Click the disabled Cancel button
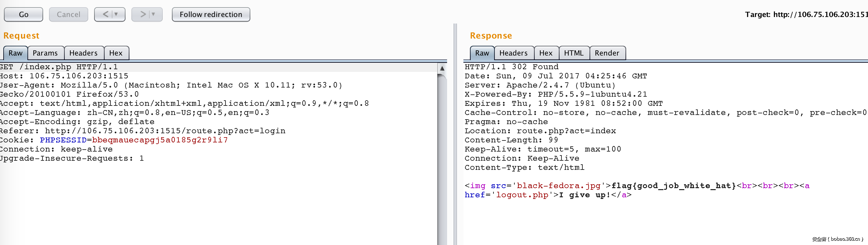 pyautogui.click(x=68, y=14)
